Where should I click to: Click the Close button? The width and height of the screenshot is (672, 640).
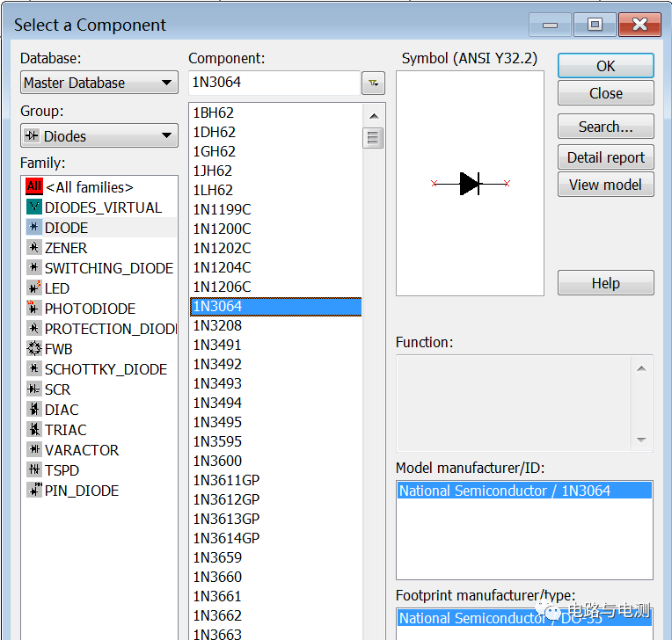(605, 93)
